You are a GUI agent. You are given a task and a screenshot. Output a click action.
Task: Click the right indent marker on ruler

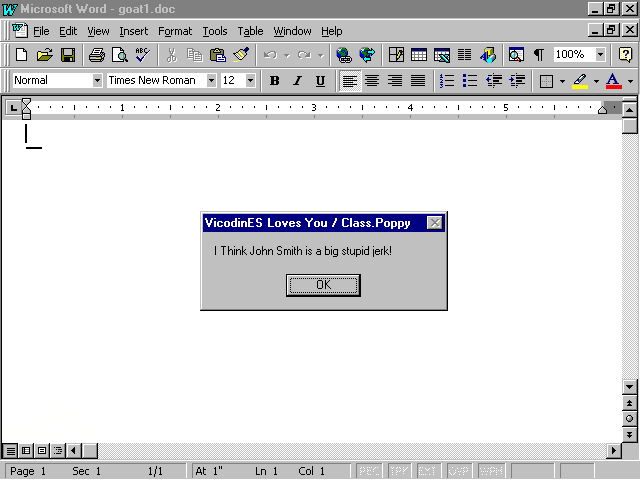[602, 109]
